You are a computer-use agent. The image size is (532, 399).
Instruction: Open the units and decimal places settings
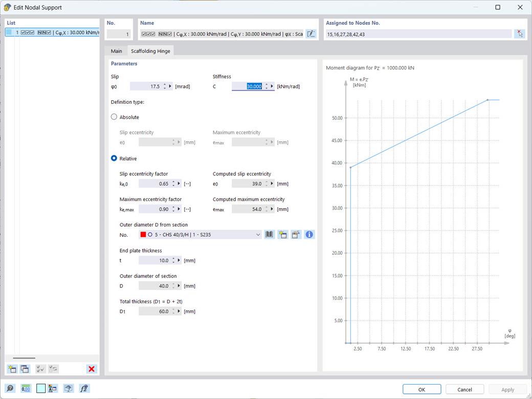click(26, 389)
